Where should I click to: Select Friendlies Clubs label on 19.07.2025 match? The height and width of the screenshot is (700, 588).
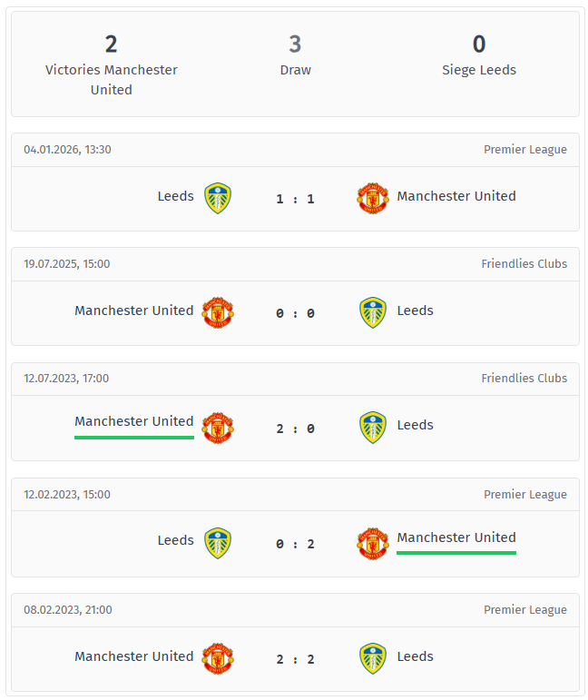(x=524, y=264)
